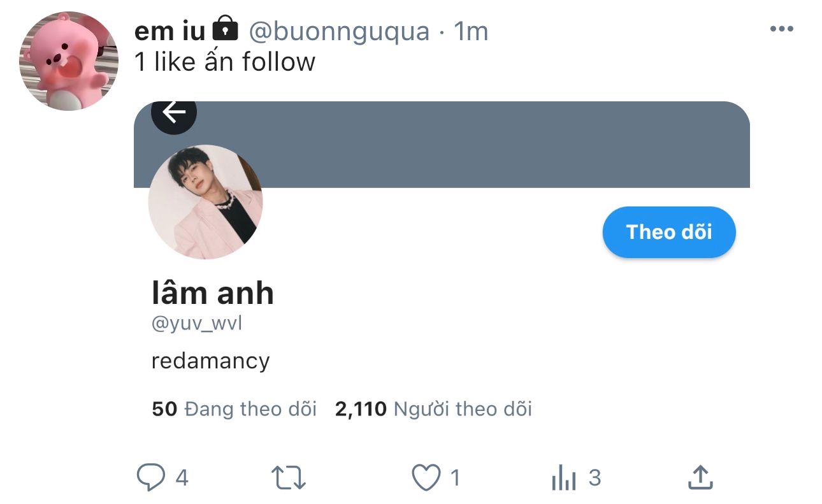The width and height of the screenshot is (822, 504).
Task: Click the Theo dõi follow button
Action: tap(668, 232)
